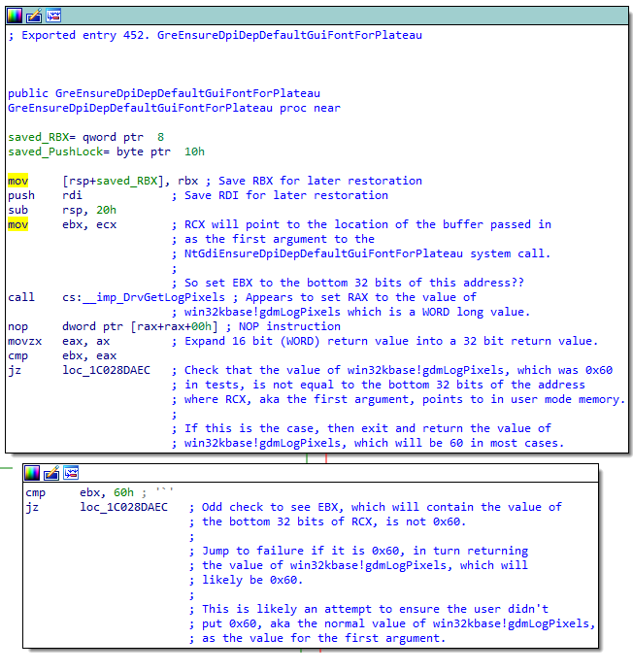The image size is (633, 672).
Task: Click group-nodes icon in top block header
Action: click(53, 16)
